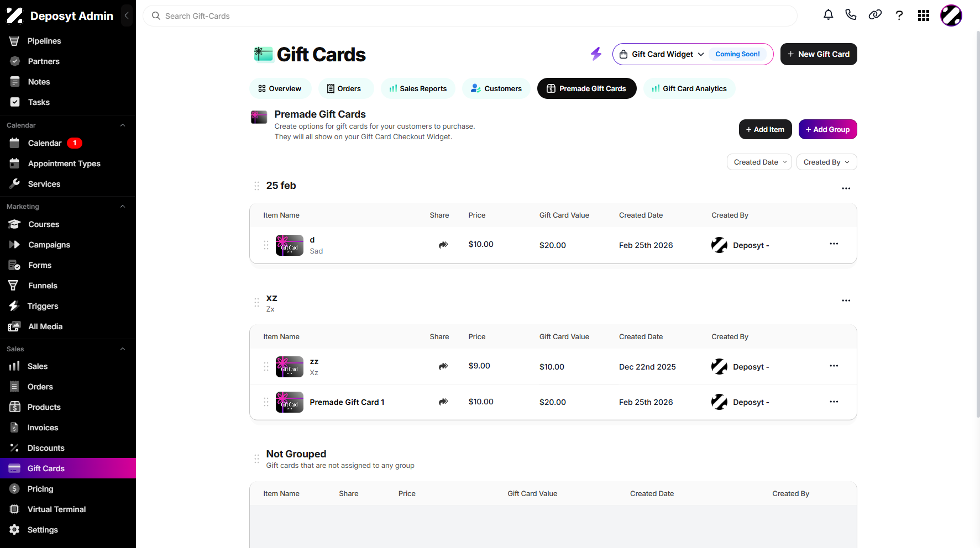Open Invoices in the sidebar
The height and width of the screenshot is (548, 980).
68,428
